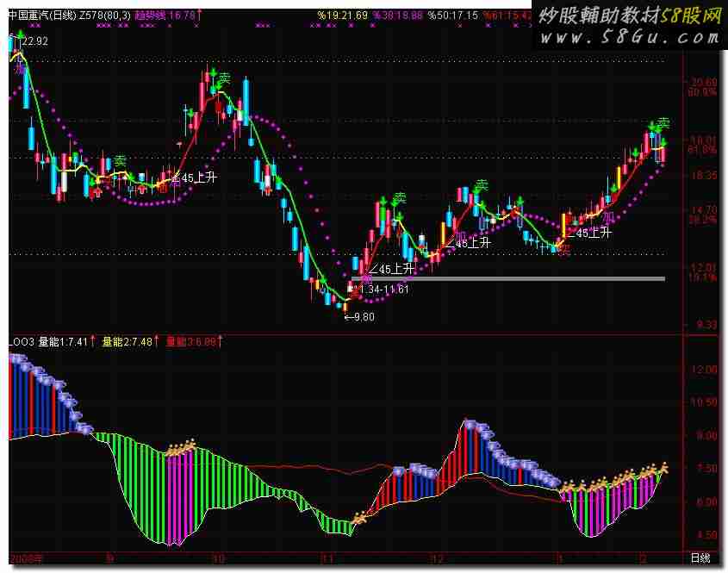Click the green 卖 sell marker at rightmost peak

click(x=663, y=123)
